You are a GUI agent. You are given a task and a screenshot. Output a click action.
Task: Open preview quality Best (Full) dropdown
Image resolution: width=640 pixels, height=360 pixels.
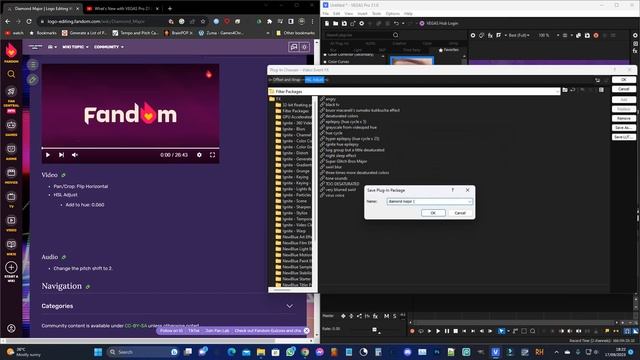[519, 36]
